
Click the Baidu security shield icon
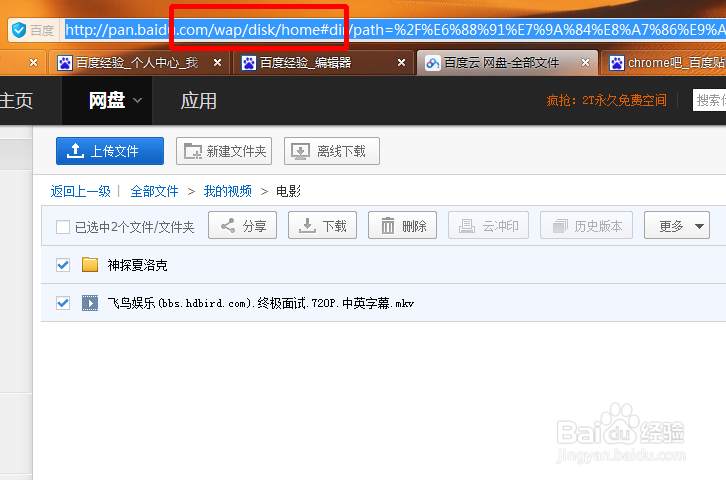tap(19, 30)
